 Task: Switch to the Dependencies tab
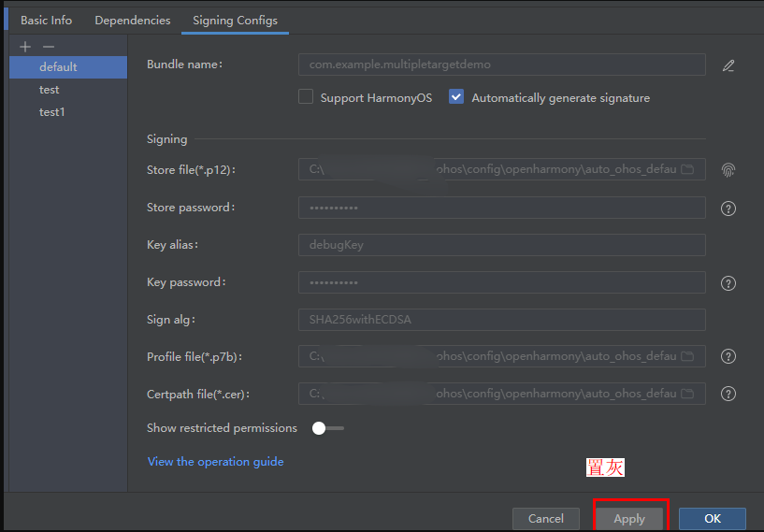pyautogui.click(x=133, y=21)
